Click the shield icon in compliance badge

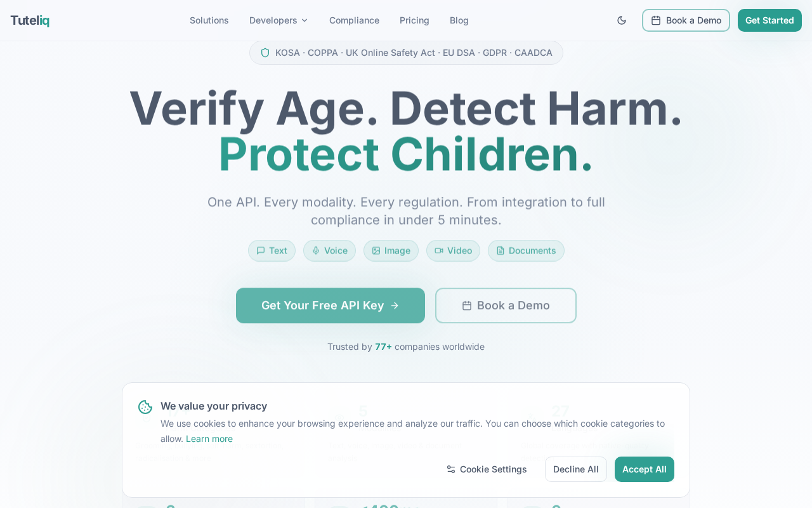point(265,53)
